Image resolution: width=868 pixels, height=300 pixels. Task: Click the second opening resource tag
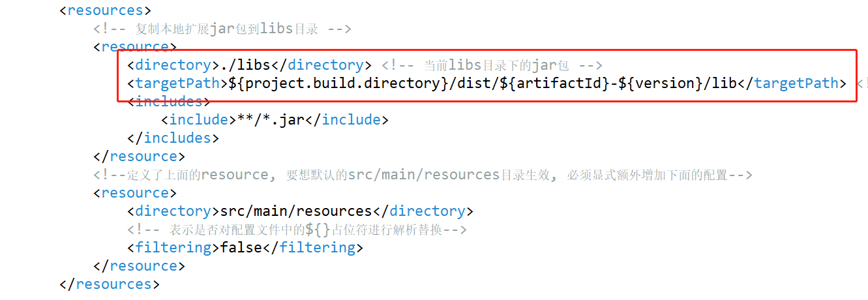point(135,193)
